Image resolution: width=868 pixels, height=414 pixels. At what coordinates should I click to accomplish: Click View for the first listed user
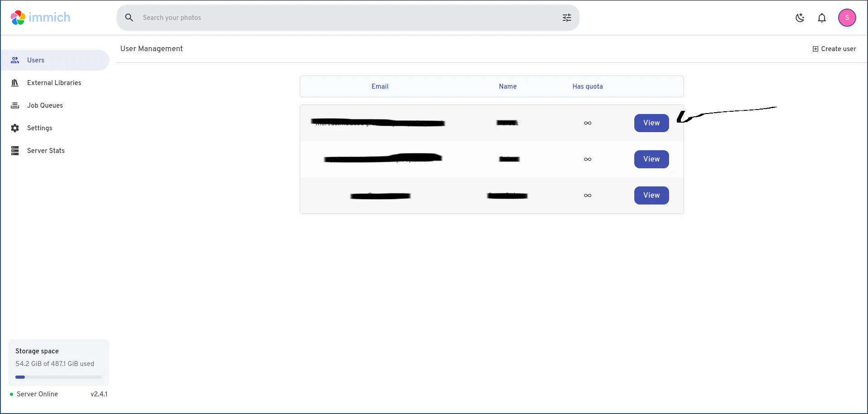coord(651,123)
